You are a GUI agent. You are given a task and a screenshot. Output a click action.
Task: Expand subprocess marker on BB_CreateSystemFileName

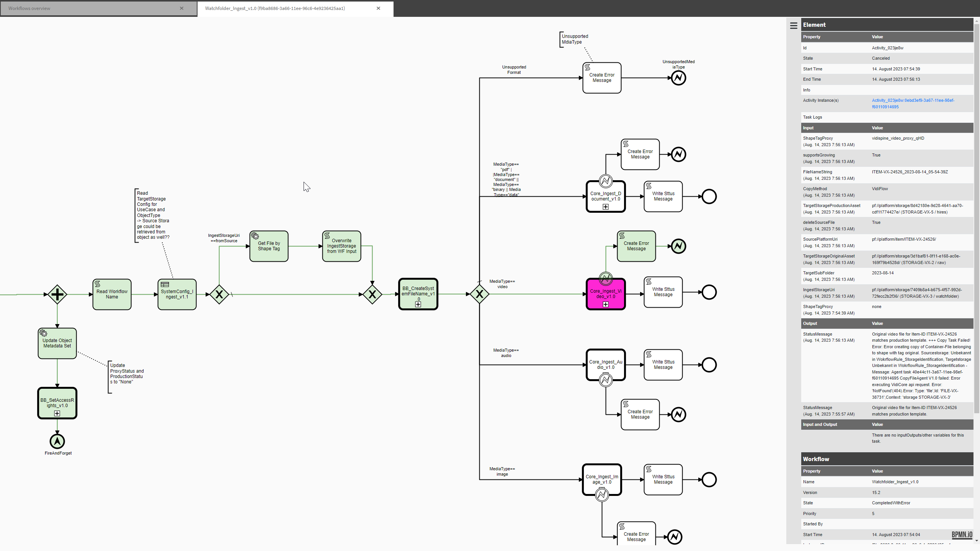pos(418,305)
